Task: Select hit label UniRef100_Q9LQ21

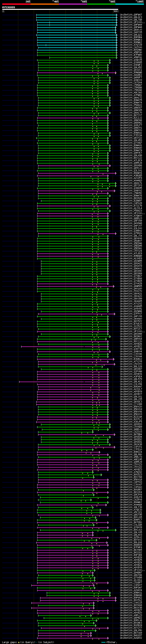Action: point(131,35)
